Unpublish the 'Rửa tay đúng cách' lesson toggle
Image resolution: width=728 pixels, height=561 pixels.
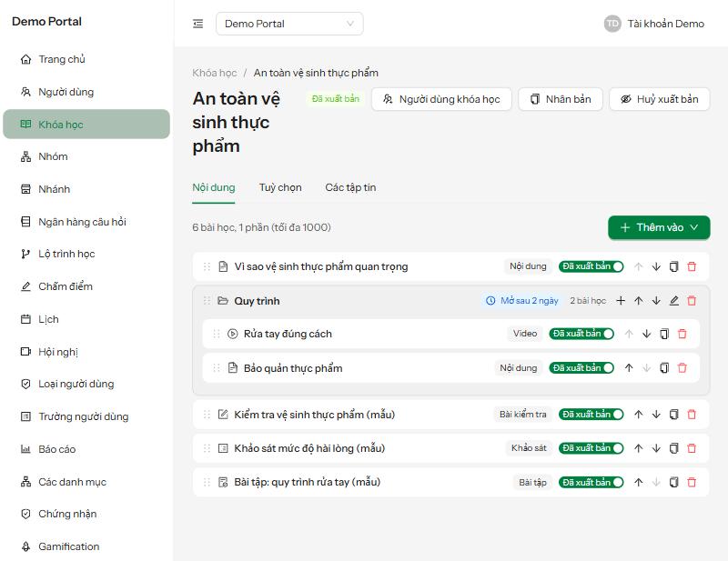tap(581, 334)
